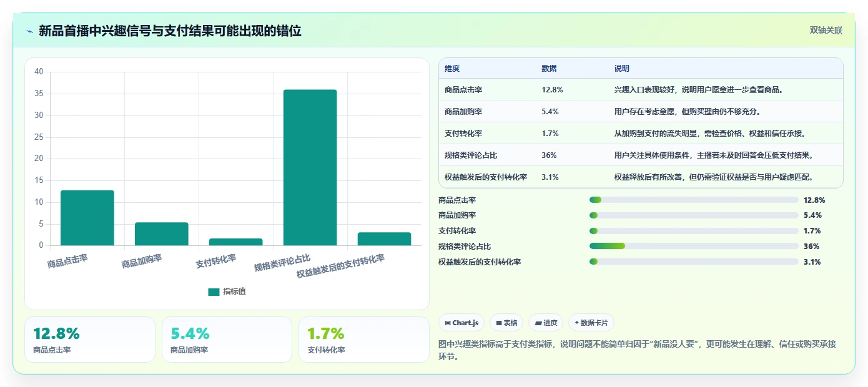Image resolution: width=868 pixels, height=387 pixels.
Task: Click the 支付转化率 bar in chart
Action: (x=235, y=242)
